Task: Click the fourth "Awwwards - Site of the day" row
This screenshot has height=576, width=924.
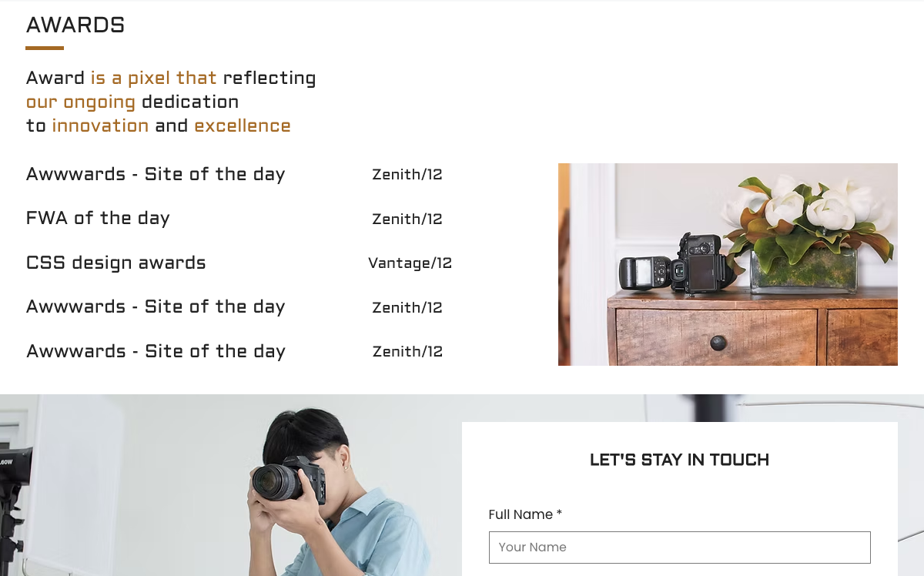Action: click(x=156, y=306)
